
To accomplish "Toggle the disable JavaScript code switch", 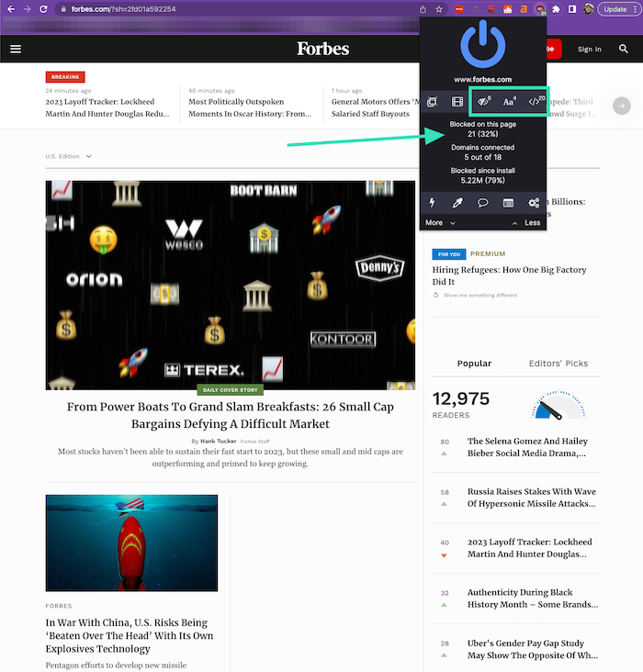I will tap(536, 102).
